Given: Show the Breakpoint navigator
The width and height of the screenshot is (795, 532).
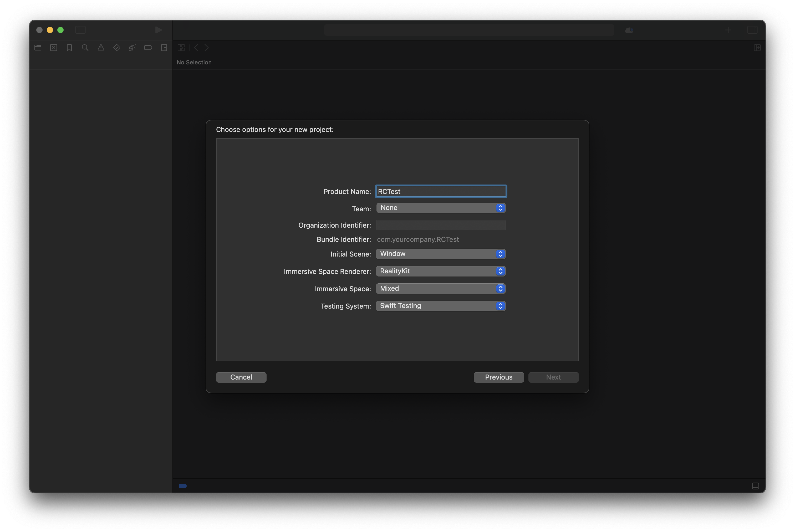Looking at the screenshot, I should 148,48.
